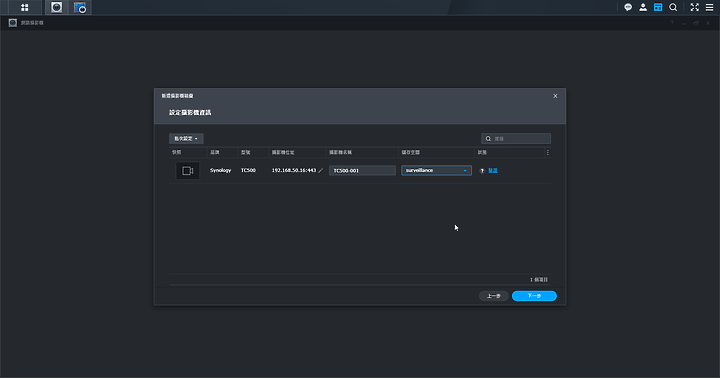Switch to the IP Camera app in taskbar
Image resolution: width=720 pixels, height=378 pixels.
(x=56, y=7)
